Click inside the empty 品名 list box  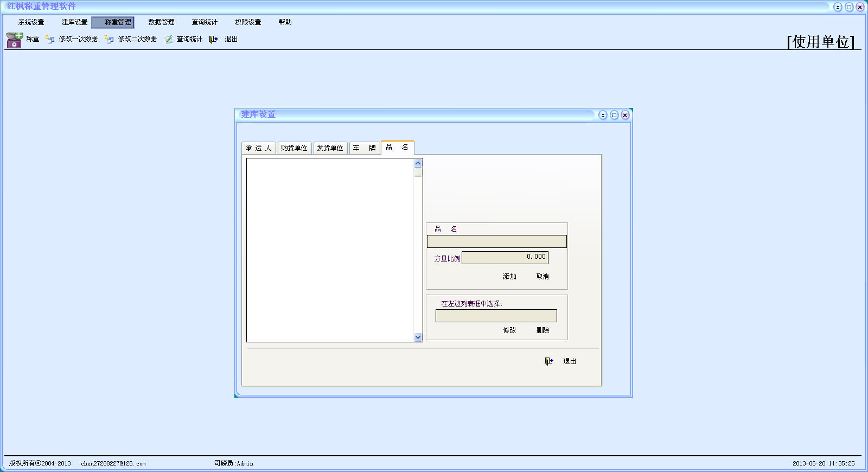330,250
